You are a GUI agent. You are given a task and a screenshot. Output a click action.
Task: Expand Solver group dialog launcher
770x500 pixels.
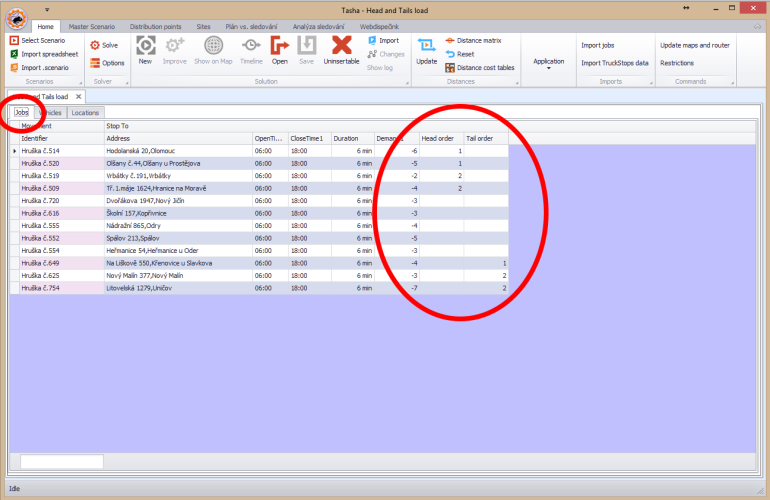[127, 83]
